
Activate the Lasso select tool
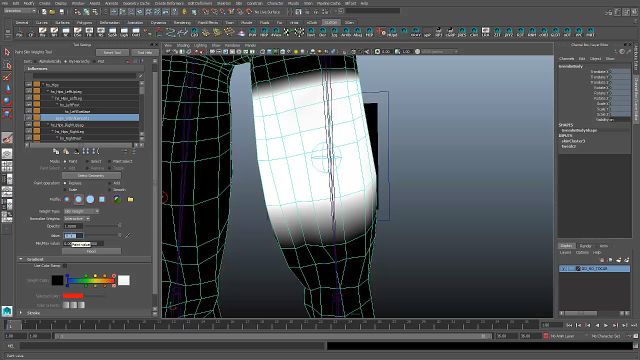pos(7,65)
